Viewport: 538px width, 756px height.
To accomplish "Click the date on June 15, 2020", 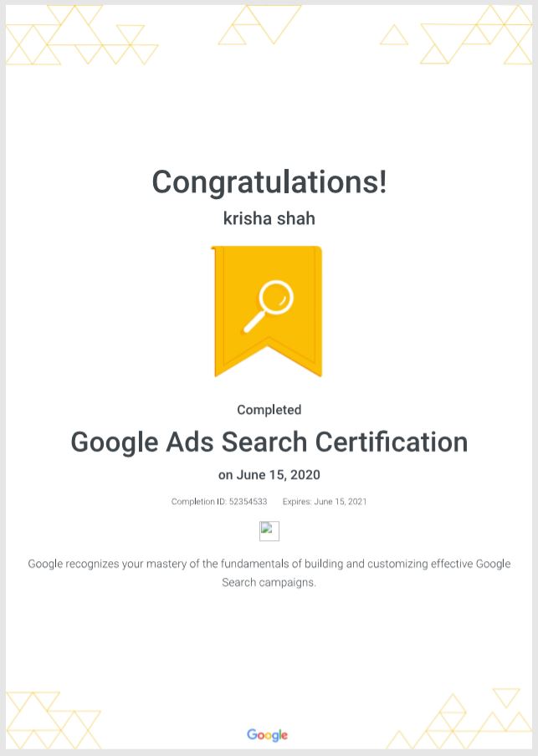I will tap(269, 475).
